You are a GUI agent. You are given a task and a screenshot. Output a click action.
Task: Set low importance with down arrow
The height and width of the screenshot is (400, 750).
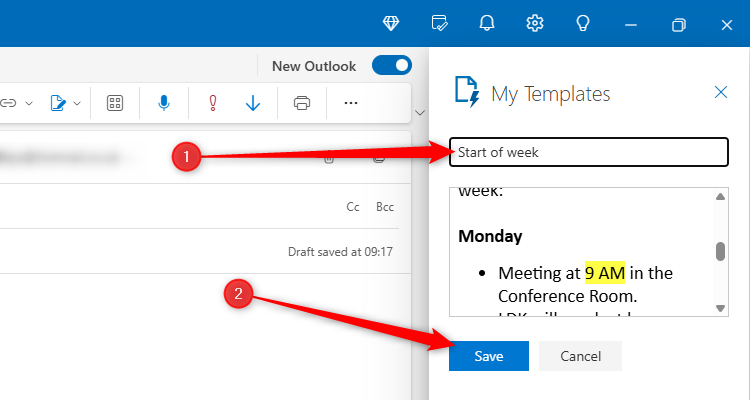coord(253,102)
